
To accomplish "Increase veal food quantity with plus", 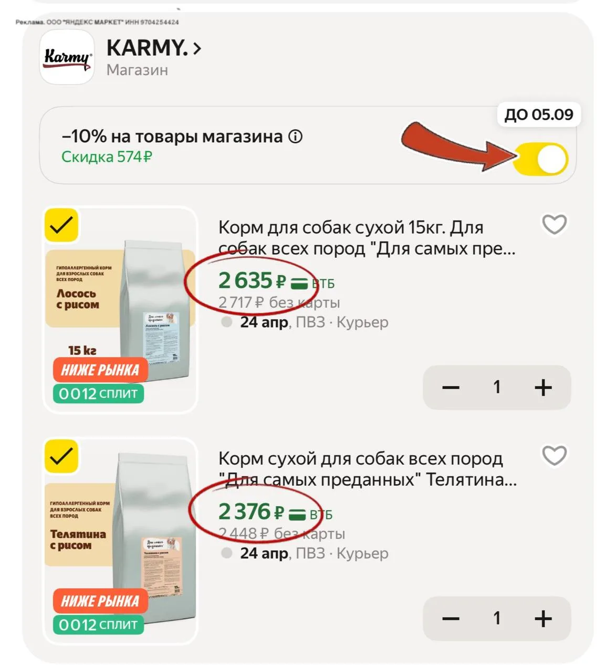I will pos(543,619).
